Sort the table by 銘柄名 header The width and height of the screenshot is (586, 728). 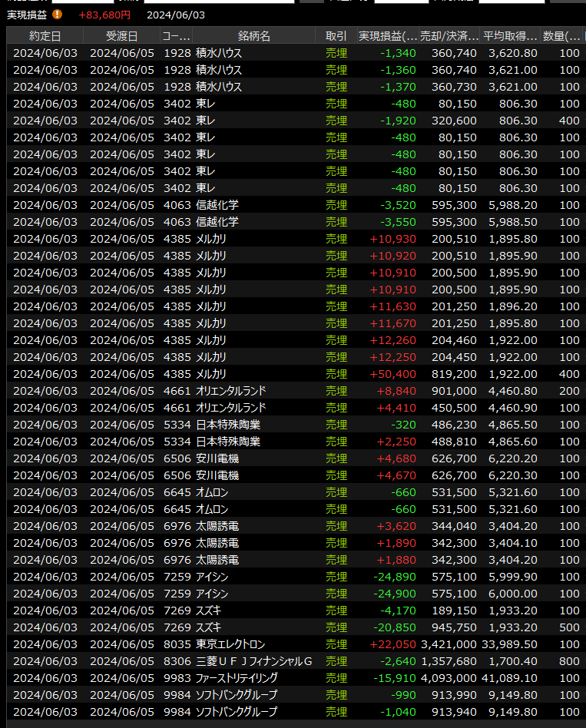253,36
